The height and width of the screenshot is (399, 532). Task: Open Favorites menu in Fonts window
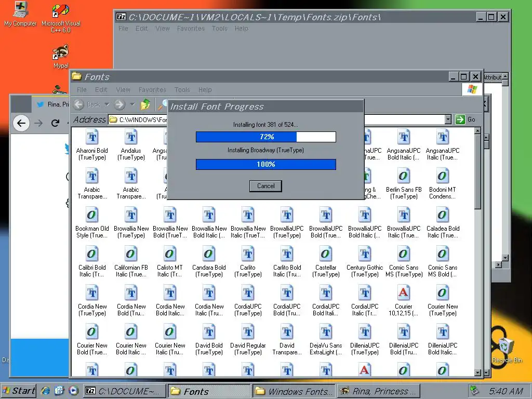pos(152,89)
